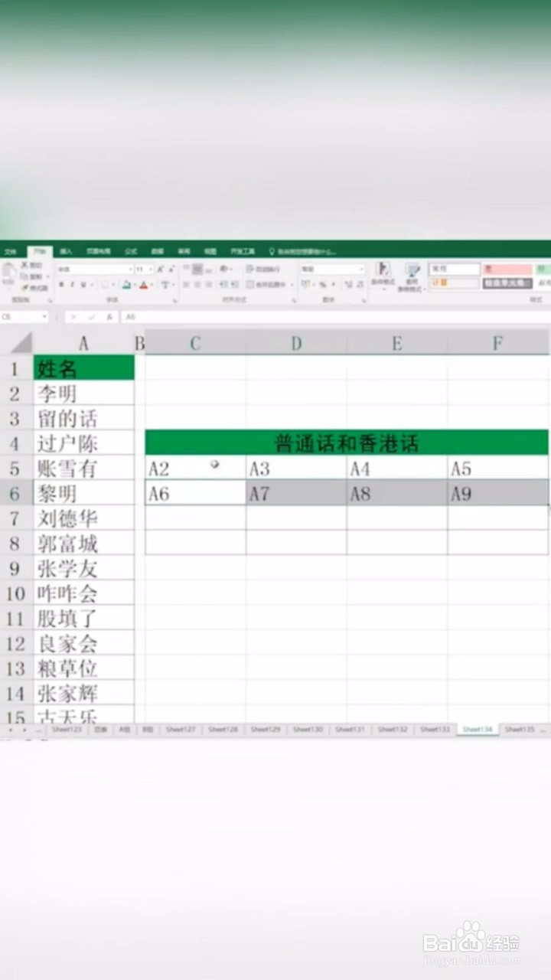The height and width of the screenshot is (980, 551).
Task: Click the formula bar showing A6
Action: (335, 316)
